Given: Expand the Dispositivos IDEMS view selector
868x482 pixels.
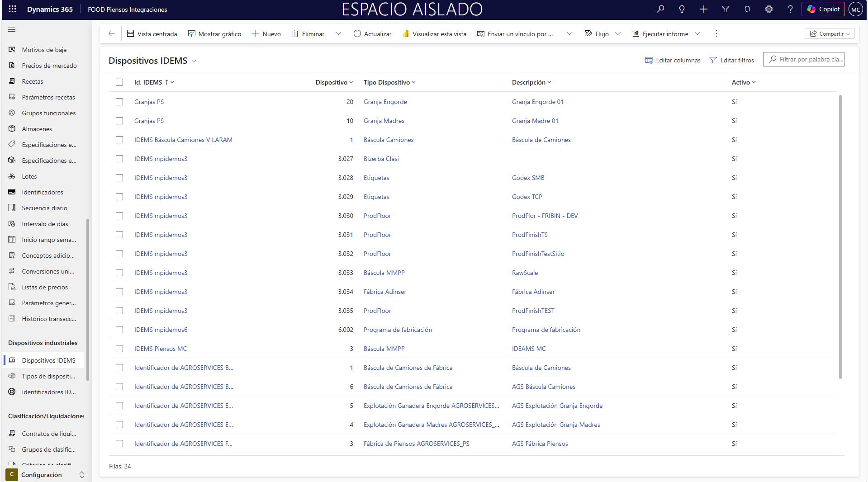Looking at the screenshot, I should 194,61.
